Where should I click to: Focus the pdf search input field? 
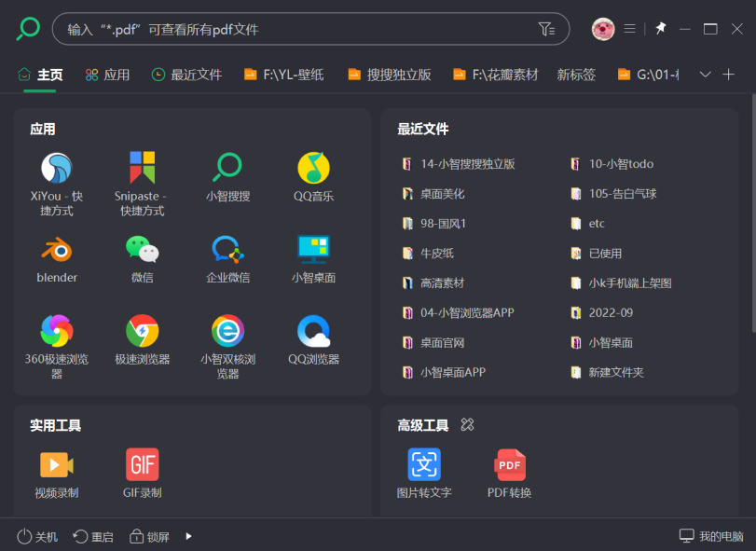point(310,29)
